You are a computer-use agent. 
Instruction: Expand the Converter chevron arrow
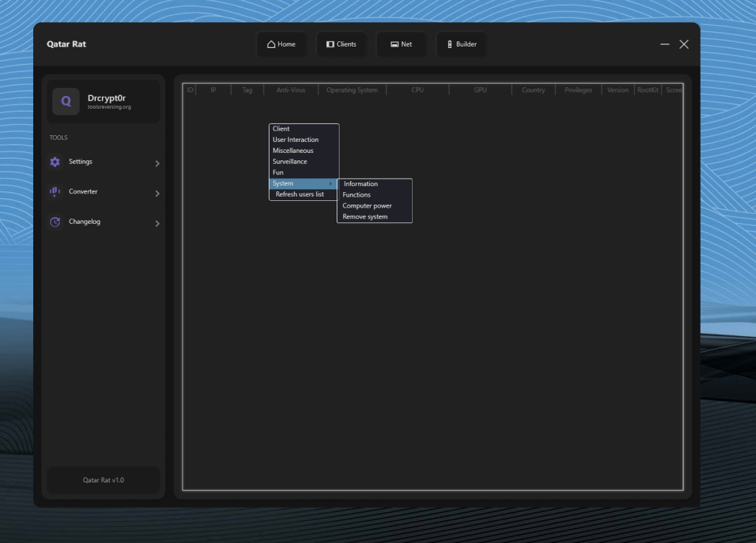[157, 194]
